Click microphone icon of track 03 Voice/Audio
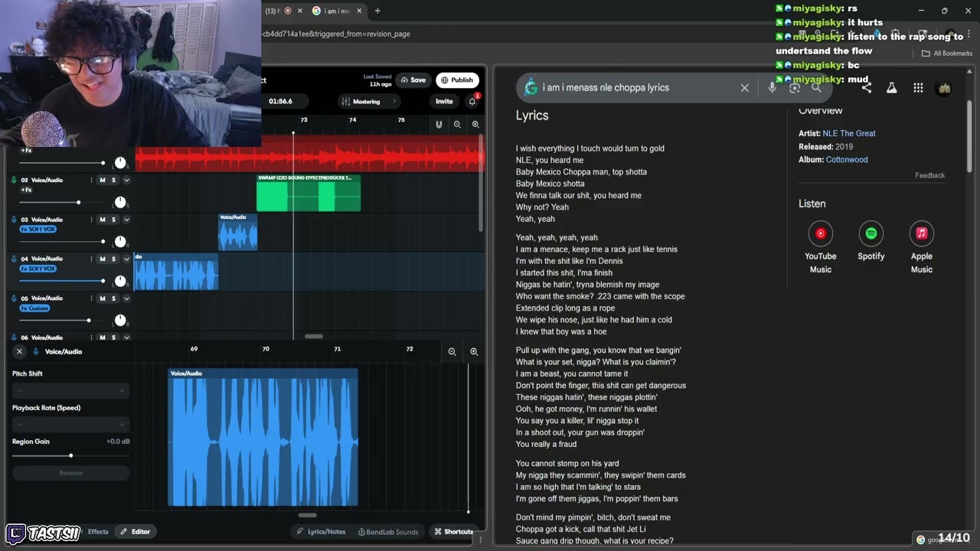The height and width of the screenshot is (551, 980). [14, 220]
